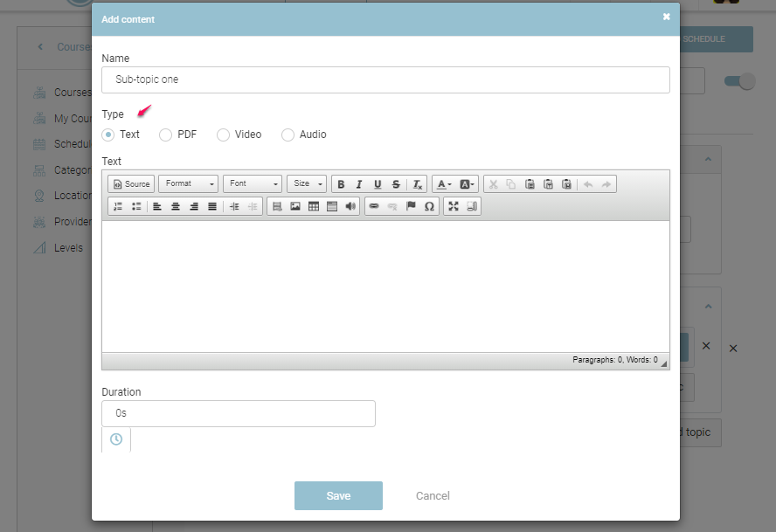Image resolution: width=776 pixels, height=532 pixels.
Task: Apply italic formatting in the editor
Action: (x=359, y=184)
